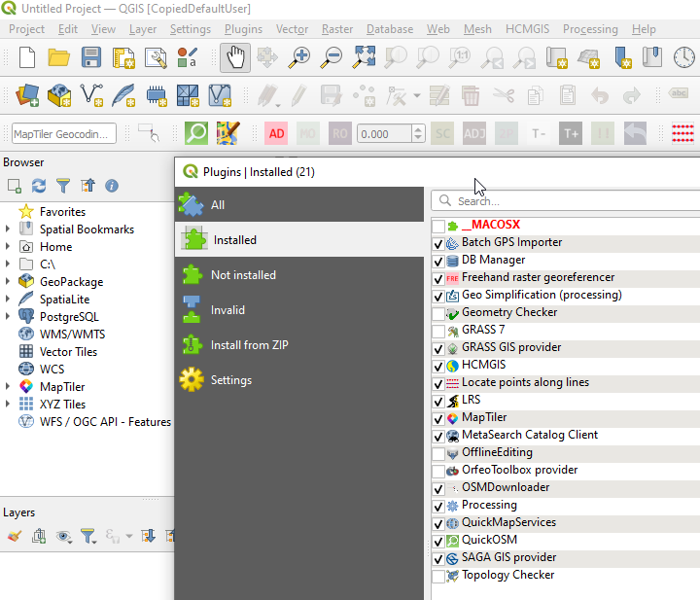Uncheck the DB Manager plugin
This screenshot has height=600, width=700.
point(438,261)
